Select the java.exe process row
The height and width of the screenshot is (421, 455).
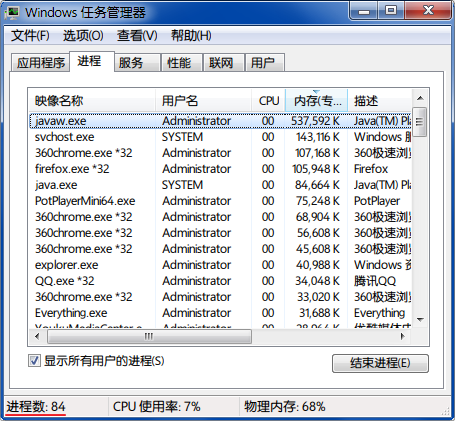pyautogui.click(x=220, y=185)
